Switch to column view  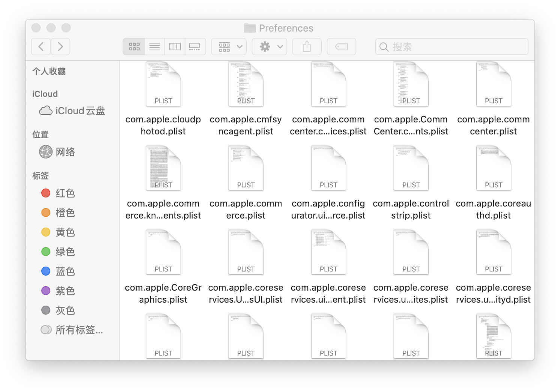pyautogui.click(x=175, y=47)
